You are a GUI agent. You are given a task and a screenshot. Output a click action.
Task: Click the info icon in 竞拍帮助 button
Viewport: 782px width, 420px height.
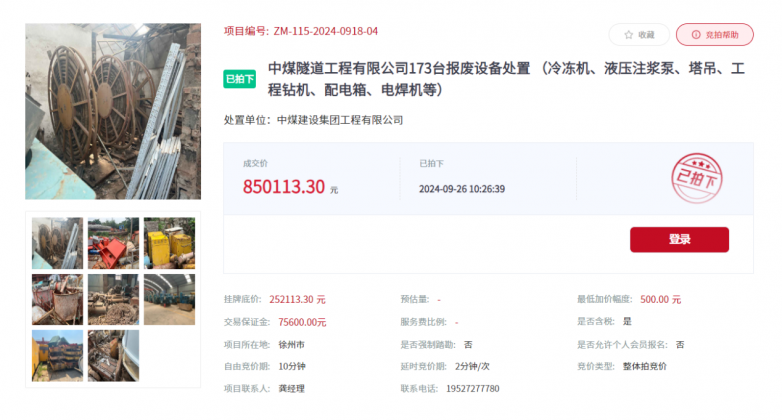[696, 35]
